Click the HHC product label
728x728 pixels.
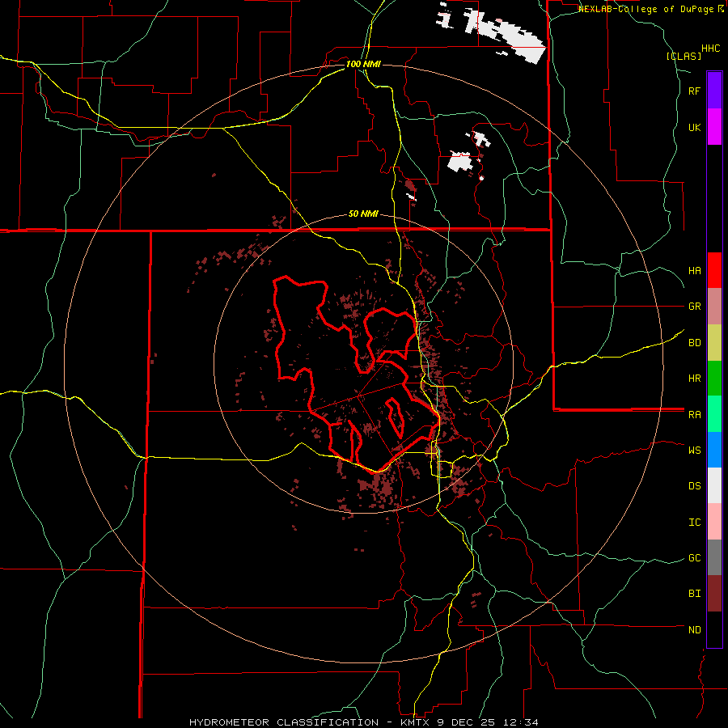coord(710,49)
